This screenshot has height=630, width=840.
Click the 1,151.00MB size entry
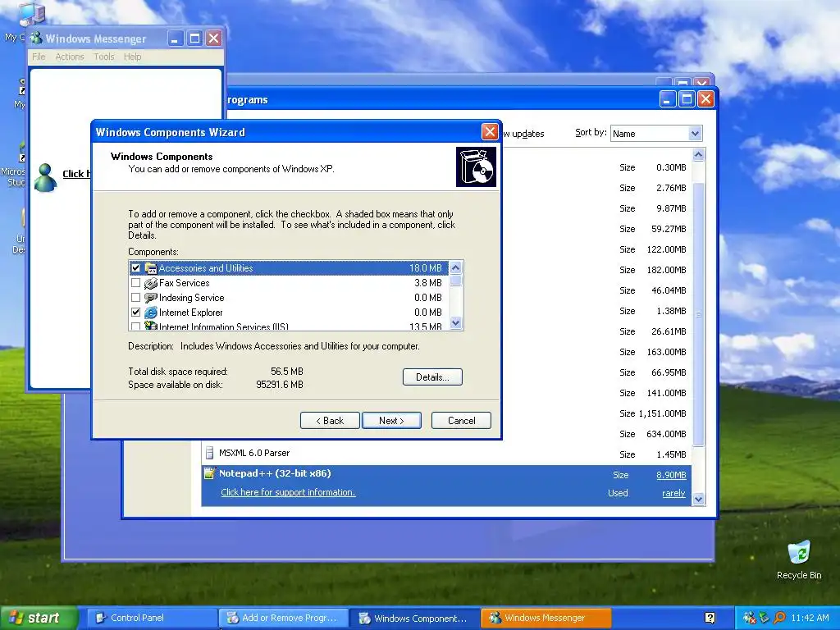pyautogui.click(x=662, y=413)
